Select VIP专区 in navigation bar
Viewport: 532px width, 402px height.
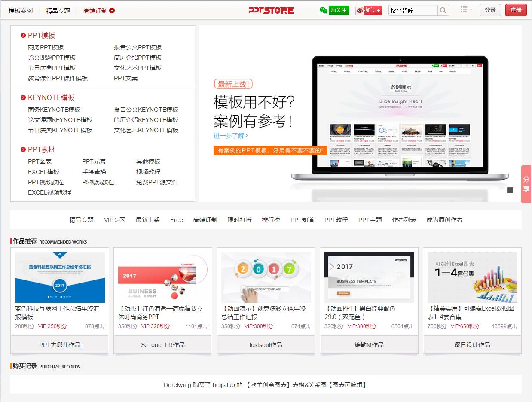[x=115, y=220]
